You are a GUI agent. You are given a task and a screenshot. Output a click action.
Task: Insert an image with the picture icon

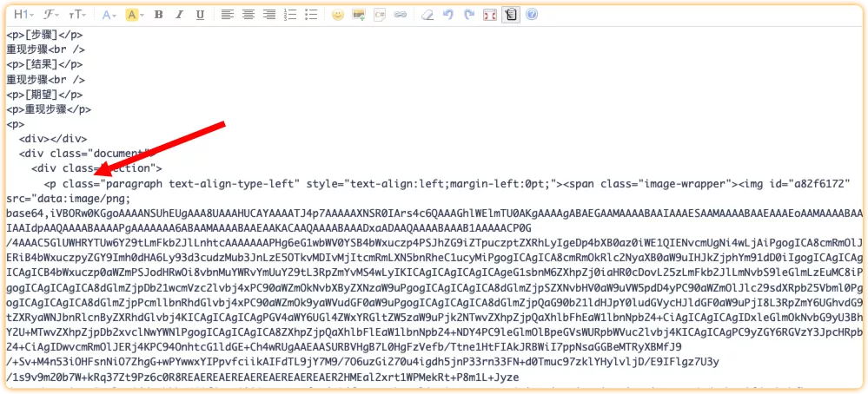(x=359, y=15)
